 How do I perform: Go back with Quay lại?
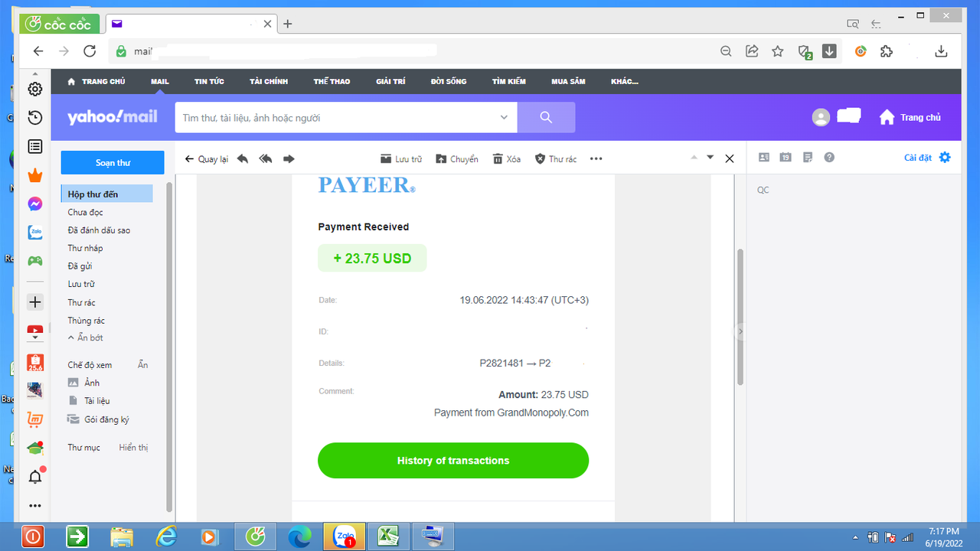coord(207,158)
